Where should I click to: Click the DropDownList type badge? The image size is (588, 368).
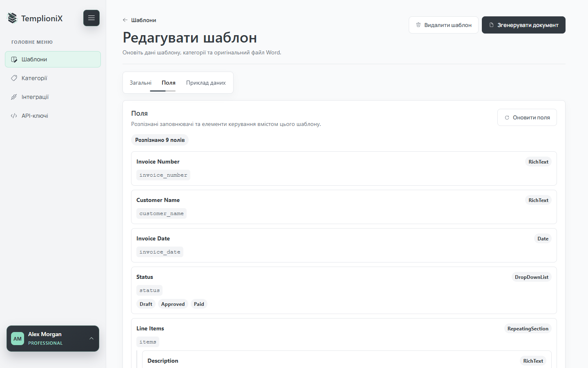[x=531, y=277]
